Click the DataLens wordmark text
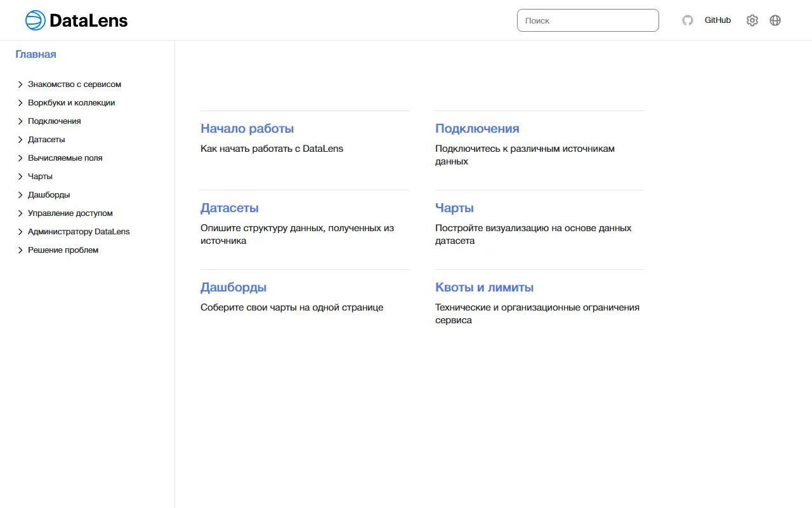 88,20
